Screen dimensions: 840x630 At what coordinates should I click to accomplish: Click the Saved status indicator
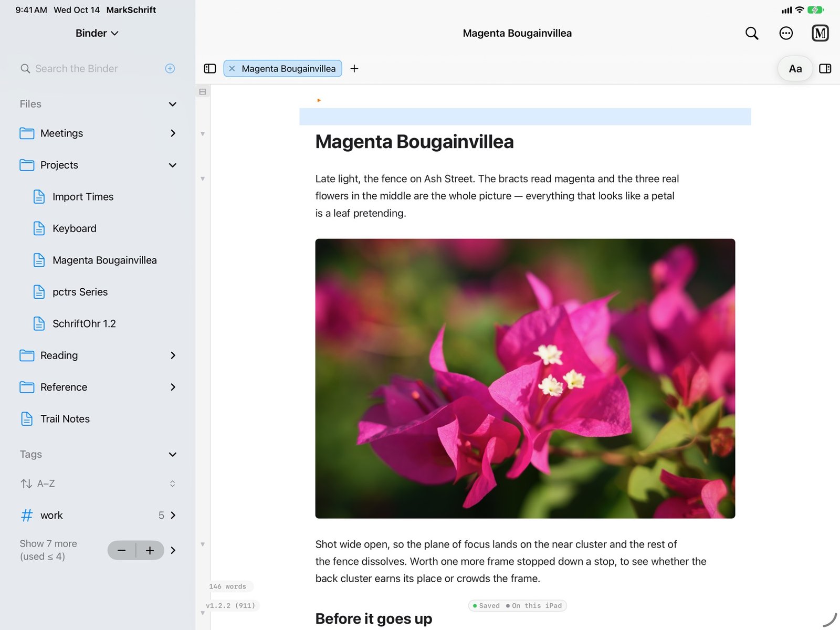pos(486,606)
